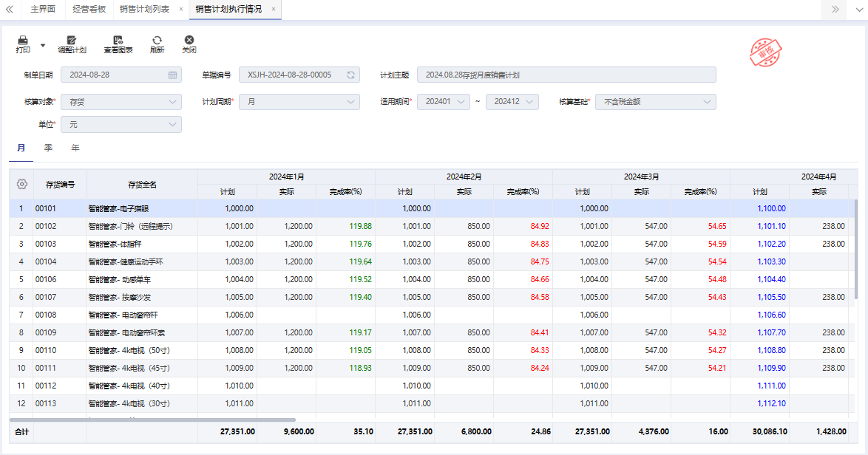Click the table settings gear icon
The height and width of the screenshot is (455, 868).
(21, 184)
